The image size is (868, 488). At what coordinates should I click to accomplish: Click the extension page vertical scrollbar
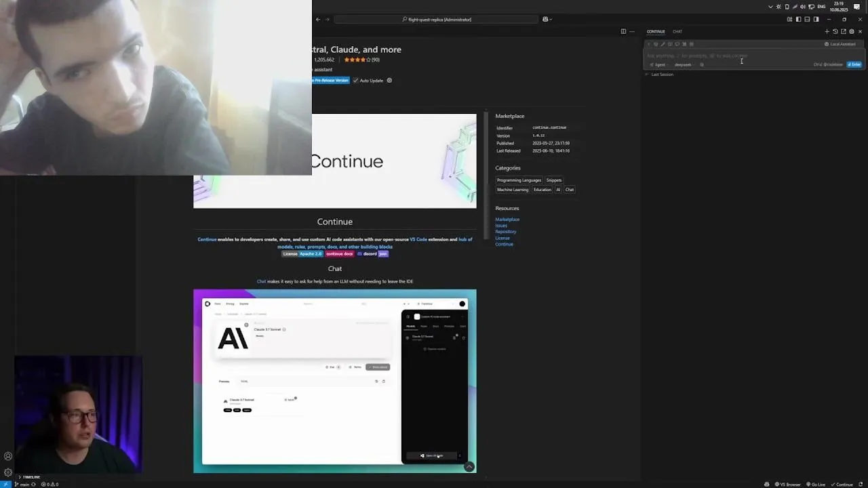click(486, 176)
